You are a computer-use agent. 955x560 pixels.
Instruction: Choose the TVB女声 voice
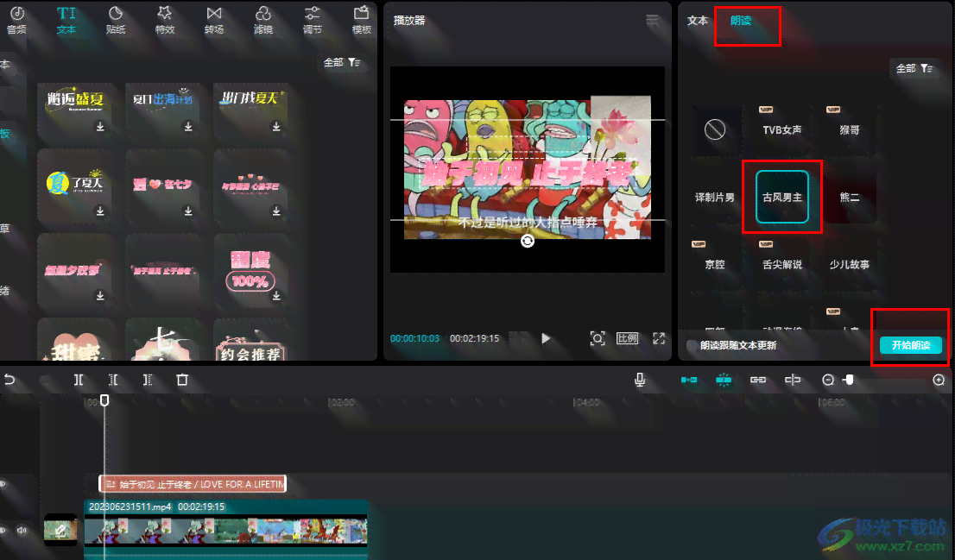[782, 129]
